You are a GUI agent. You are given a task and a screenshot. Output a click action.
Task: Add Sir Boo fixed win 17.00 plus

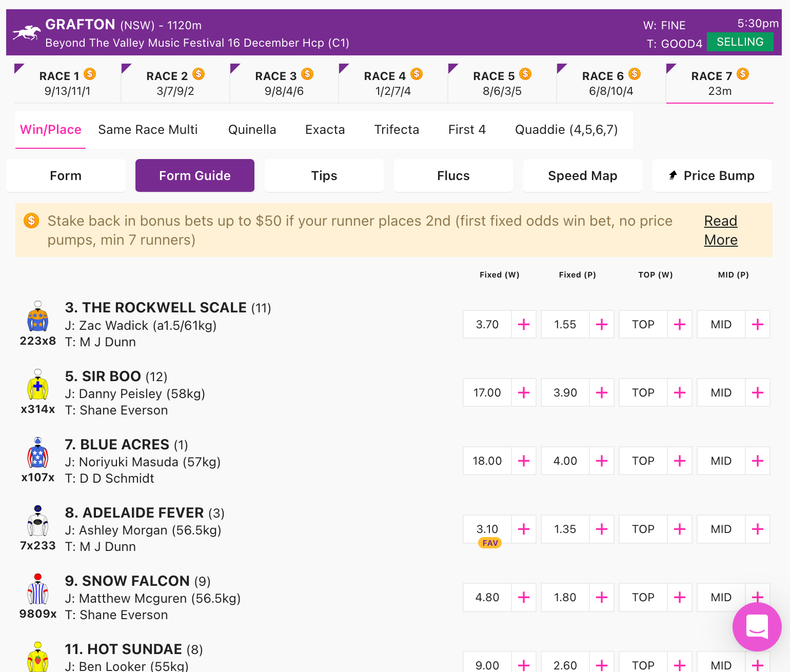click(524, 392)
